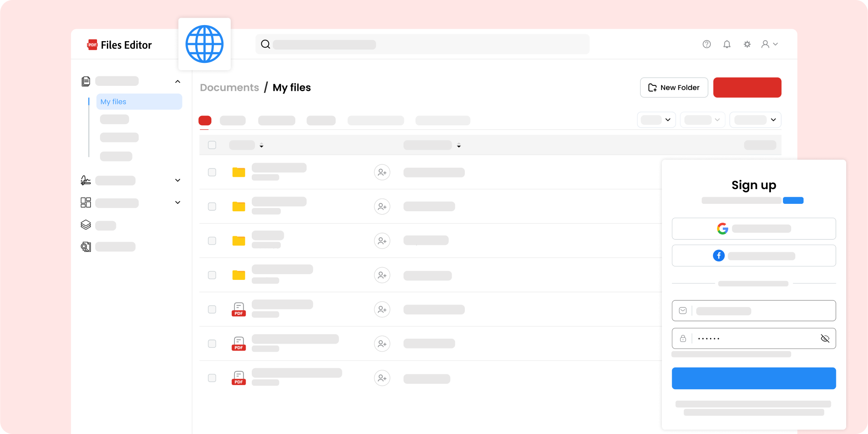Open the last filter dropdown on right
Image resolution: width=868 pixels, height=434 pixels.
point(755,120)
